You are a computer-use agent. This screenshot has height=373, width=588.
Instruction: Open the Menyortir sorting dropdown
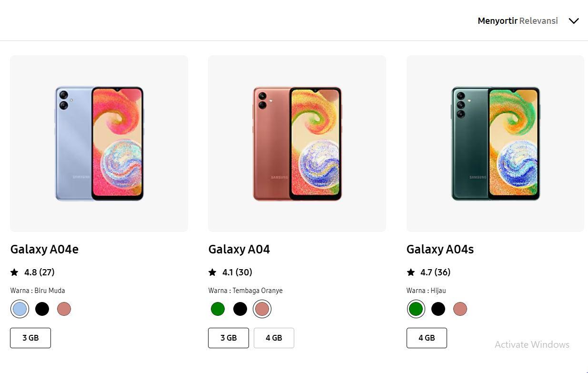[497, 20]
